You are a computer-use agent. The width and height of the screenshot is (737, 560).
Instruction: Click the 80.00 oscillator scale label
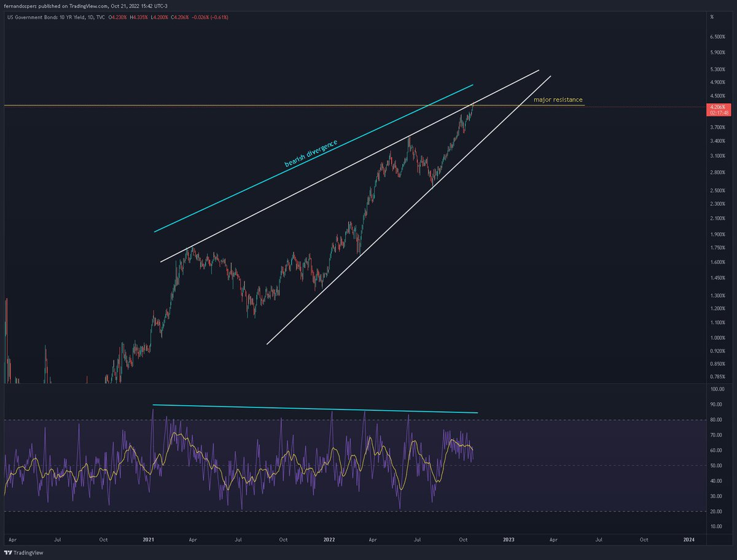click(717, 420)
